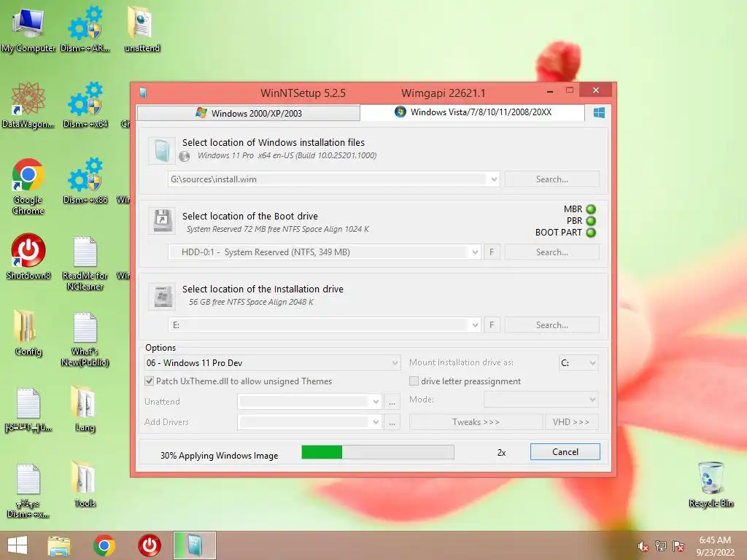747x560 pixels.
Task: Click Search for installation files
Action: (551, 179)
